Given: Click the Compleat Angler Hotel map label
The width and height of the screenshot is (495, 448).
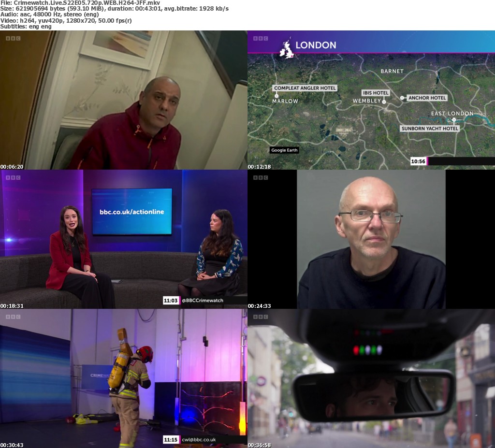Looking at the screenshot, I should [x=305, y=88].
